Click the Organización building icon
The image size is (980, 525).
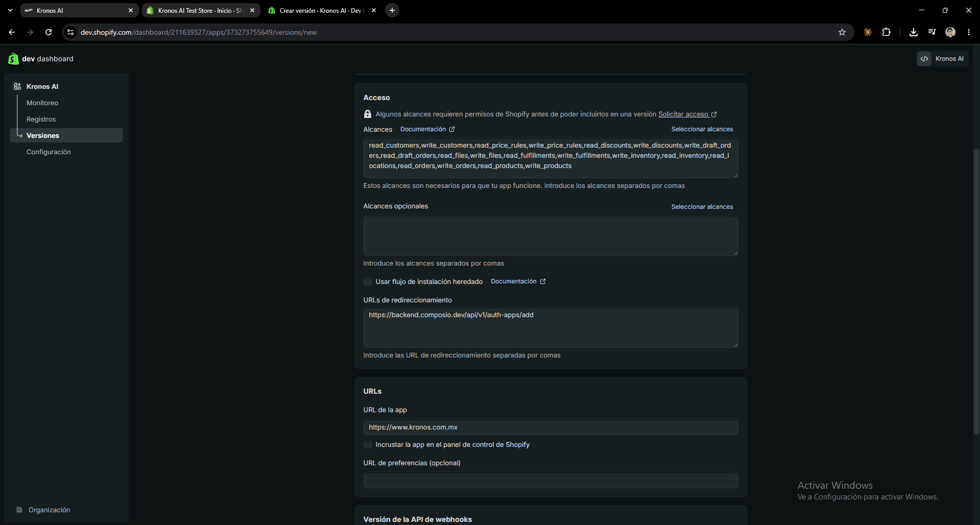tap(19, 510)
